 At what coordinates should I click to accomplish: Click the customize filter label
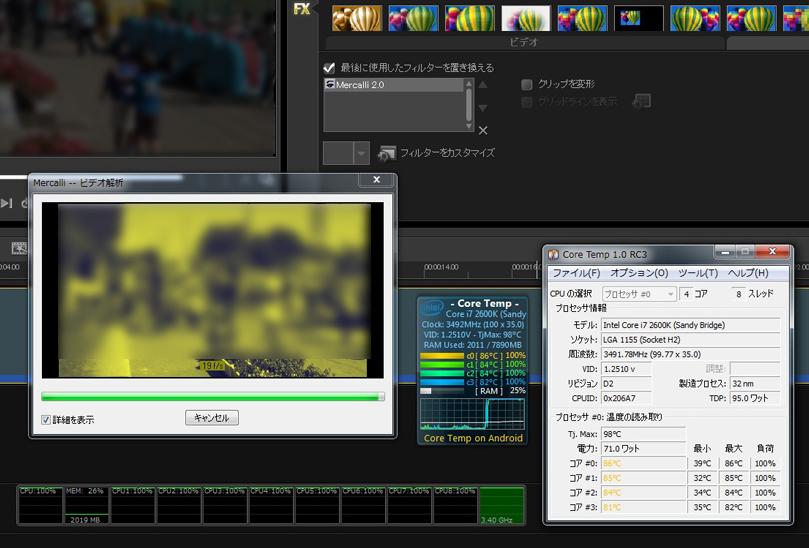(x=447, y=153)
